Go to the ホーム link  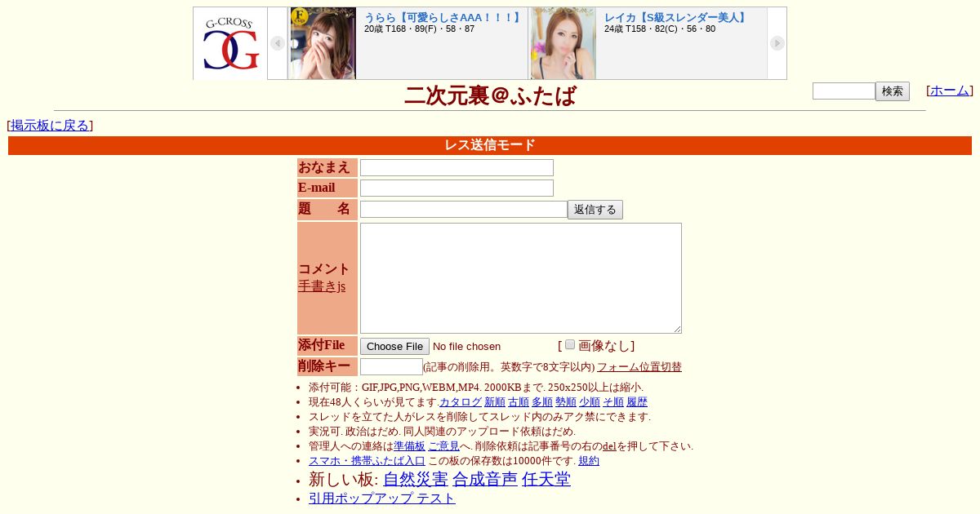(950, 91)
